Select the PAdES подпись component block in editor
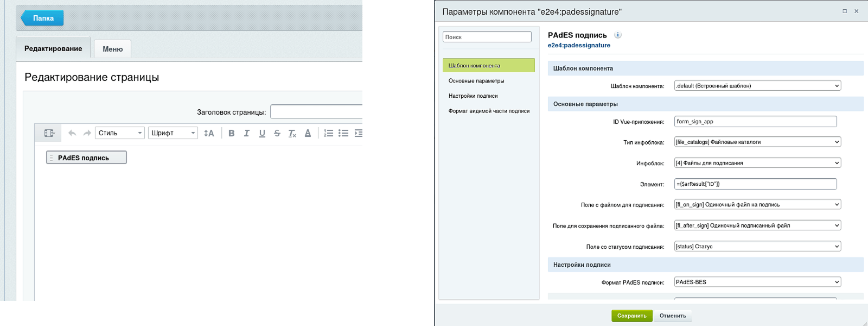Viewport: 868px width, 326px height. (86, 158)
